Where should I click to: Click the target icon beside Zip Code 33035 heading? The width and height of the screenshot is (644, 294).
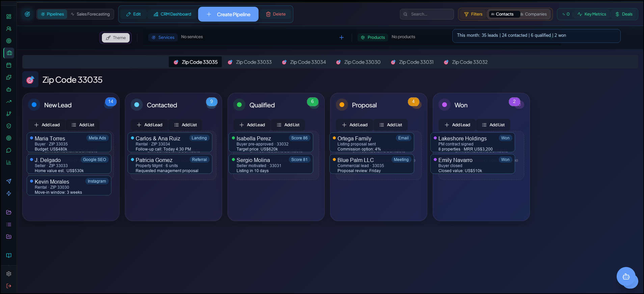tap(30, 80)
